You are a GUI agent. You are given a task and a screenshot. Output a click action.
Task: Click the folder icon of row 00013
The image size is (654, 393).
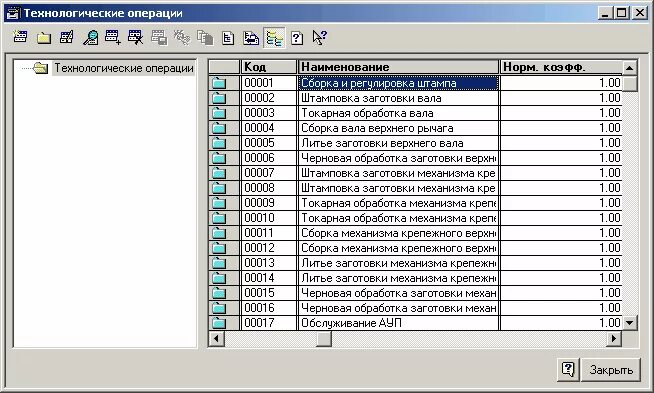(219, 263)
